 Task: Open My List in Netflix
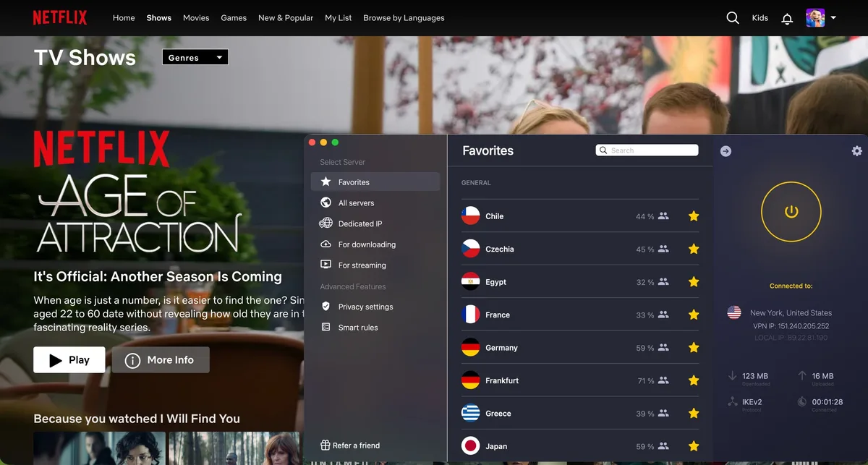pyautogui.click(x=339, y=18)
